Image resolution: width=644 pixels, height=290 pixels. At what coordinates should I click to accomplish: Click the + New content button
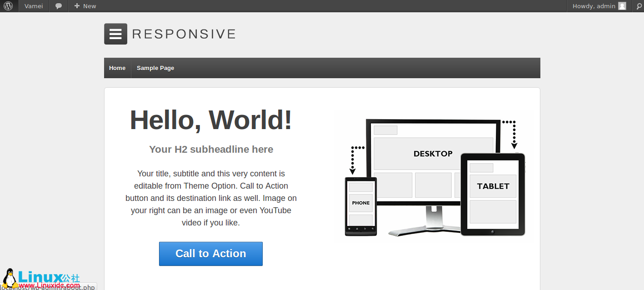(x=85, y=6)
